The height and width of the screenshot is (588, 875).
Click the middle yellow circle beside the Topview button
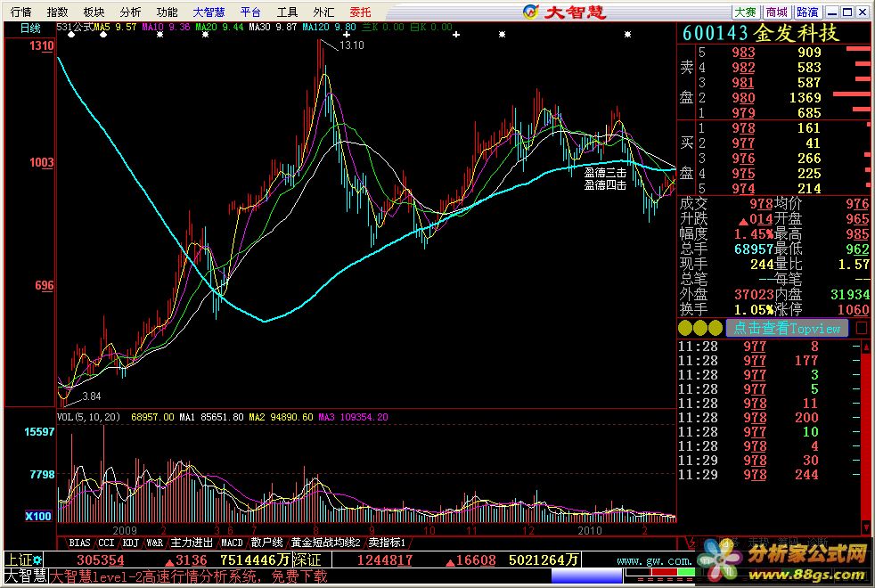click(700, 328)
